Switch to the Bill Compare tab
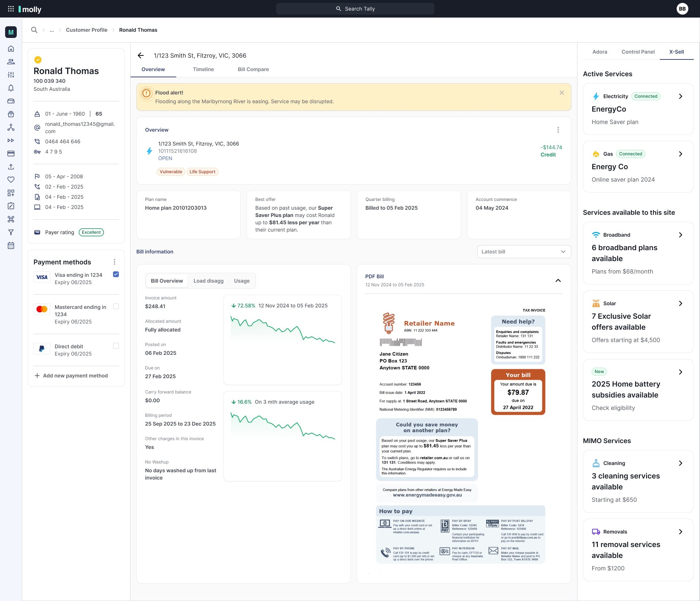This screenshot has height=601, width=700. tap(253, 69)
